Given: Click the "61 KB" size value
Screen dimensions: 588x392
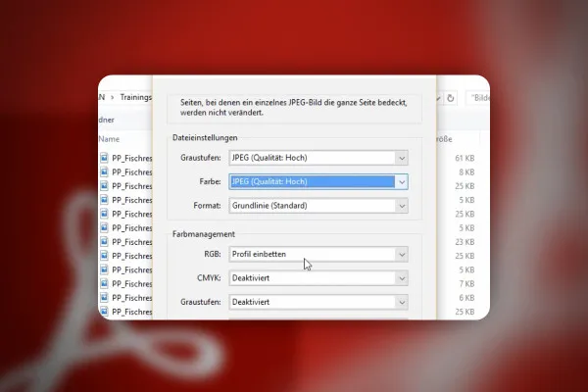Looking at the screenshot, I should coord(465,159).
